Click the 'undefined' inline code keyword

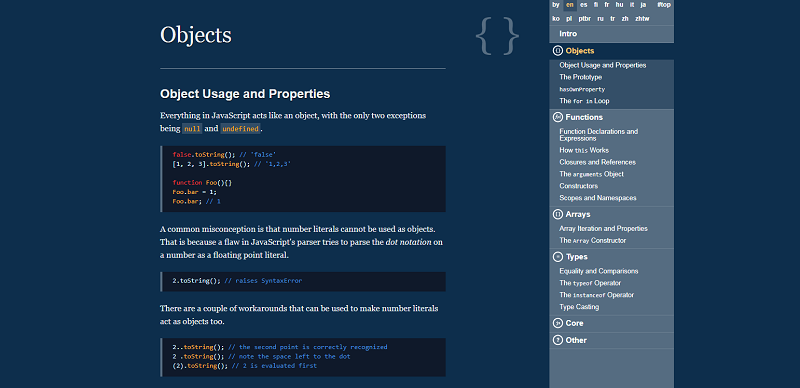[240, 129]
